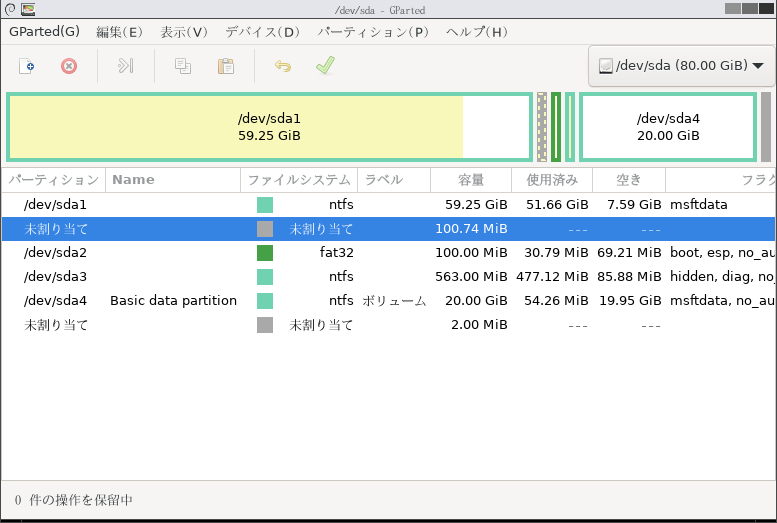Viewport: 777px width, 523px height.
Task: Click the Undo last operation icon
Action: 283,66
